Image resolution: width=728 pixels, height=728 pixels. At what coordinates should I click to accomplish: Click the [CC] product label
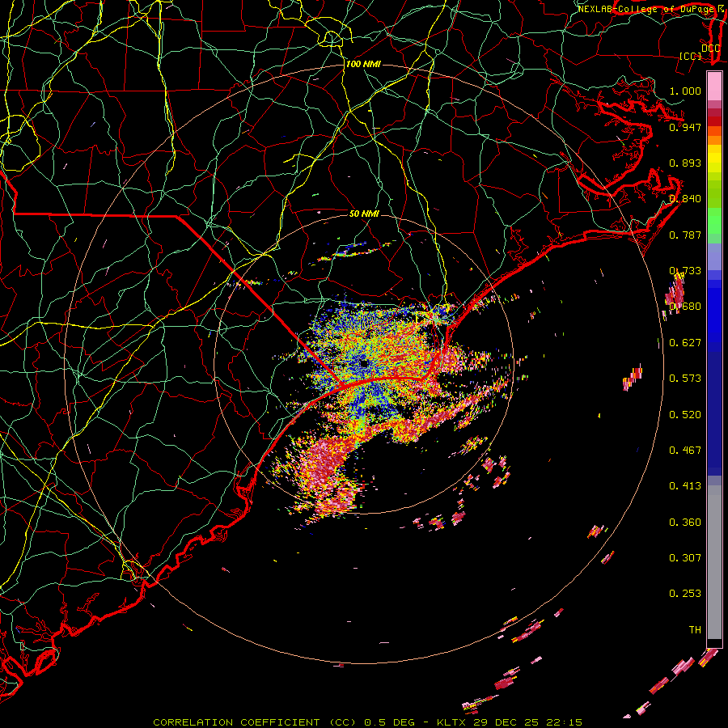pos(691,56)
